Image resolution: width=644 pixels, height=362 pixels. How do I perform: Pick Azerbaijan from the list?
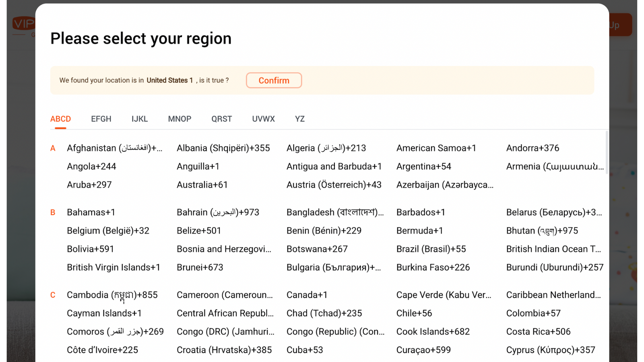[445, 185]
